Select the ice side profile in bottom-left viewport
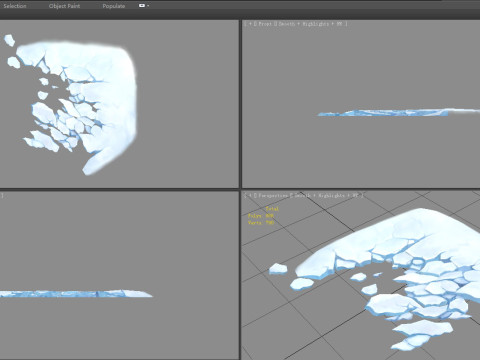The width and height of the screenshot is (480, 360). coord(76,294)
